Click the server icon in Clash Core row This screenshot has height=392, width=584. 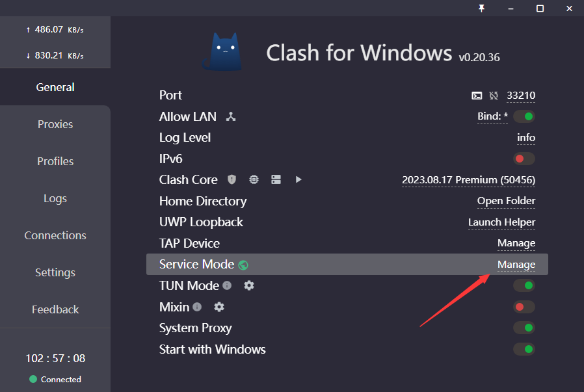[276, 179]
